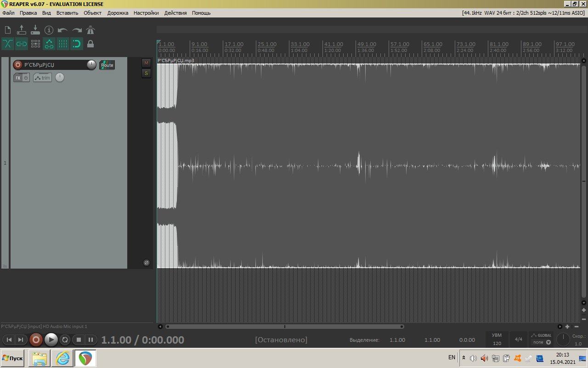The height and width of the screenshot is (368, 588).
Task: Open the trim envelope mode selector
Action: (43, 78)
